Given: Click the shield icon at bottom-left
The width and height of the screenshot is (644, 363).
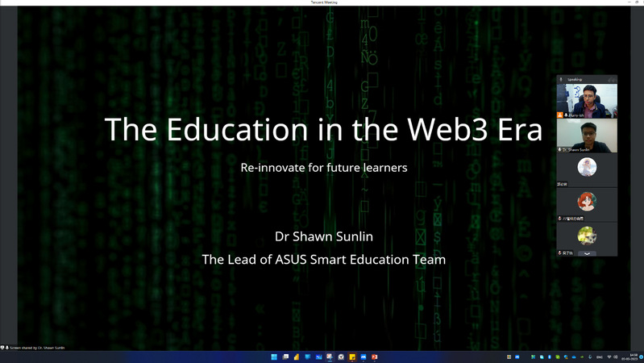Looking at the screenshot, I should [x=2, y=348].
